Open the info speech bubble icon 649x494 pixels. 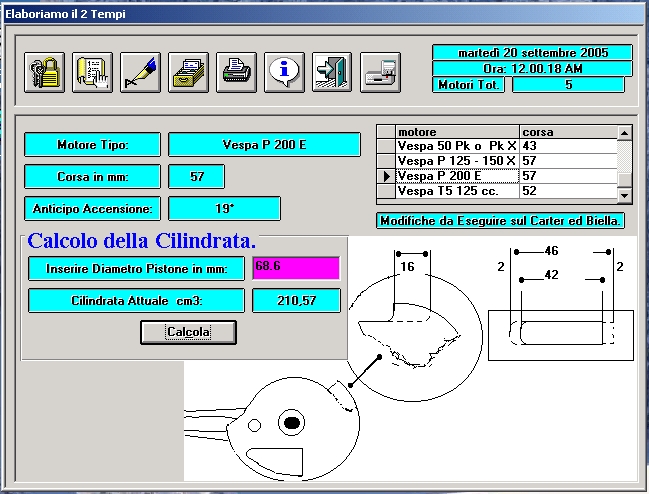[284, 72]
